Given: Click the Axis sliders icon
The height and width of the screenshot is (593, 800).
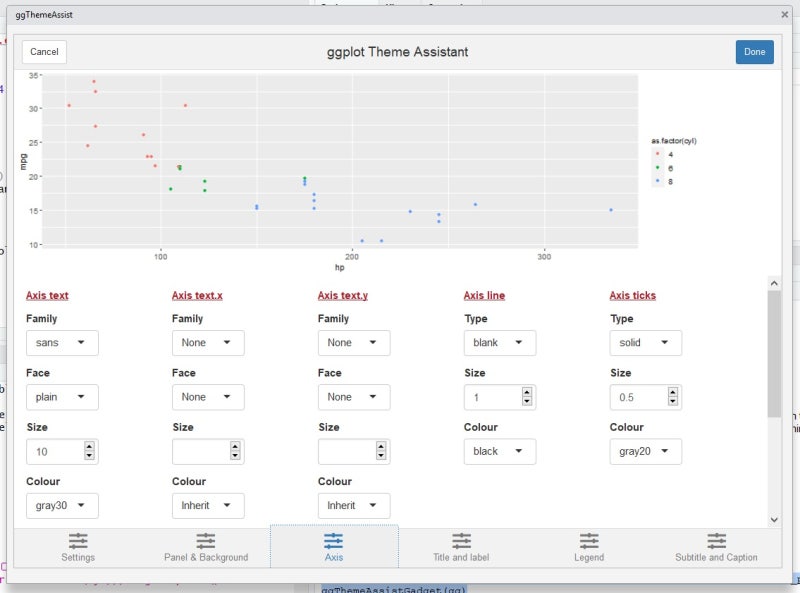Looking at the screenshot, I should pyautogui.click(x=333, y=540).
